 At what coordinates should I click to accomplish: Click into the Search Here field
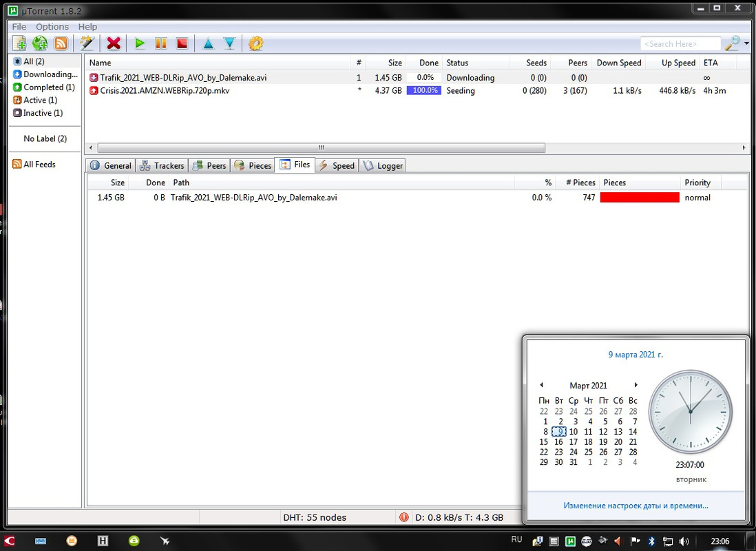pyautogui.click(x=680, y=44)
